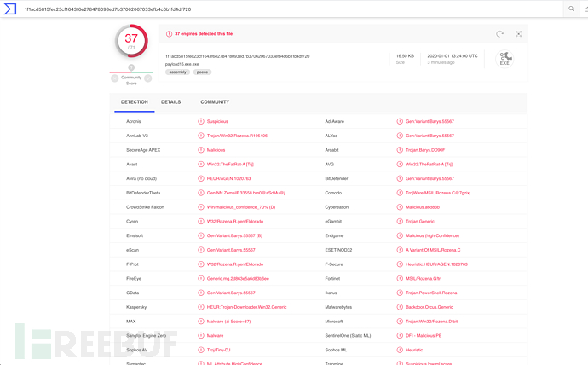Select Trojan.PowerShell.Rozena result text
Screen dimensions: 588x365
point(431,293)
